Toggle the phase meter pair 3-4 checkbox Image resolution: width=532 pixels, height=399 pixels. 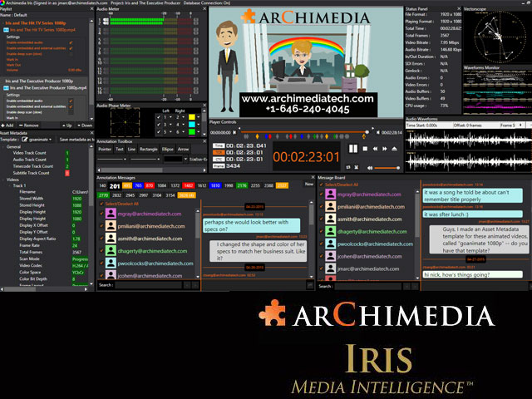[x=159, y=125]
